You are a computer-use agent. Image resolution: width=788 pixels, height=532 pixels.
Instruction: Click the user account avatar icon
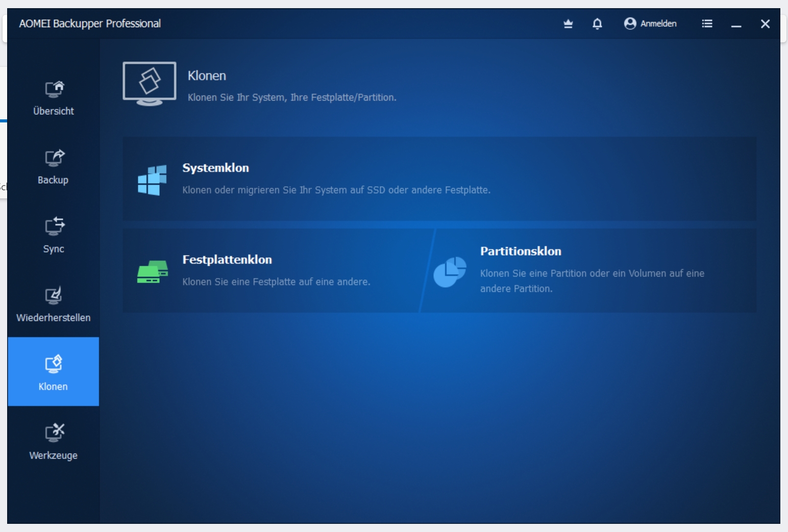[x=630, y=23]
